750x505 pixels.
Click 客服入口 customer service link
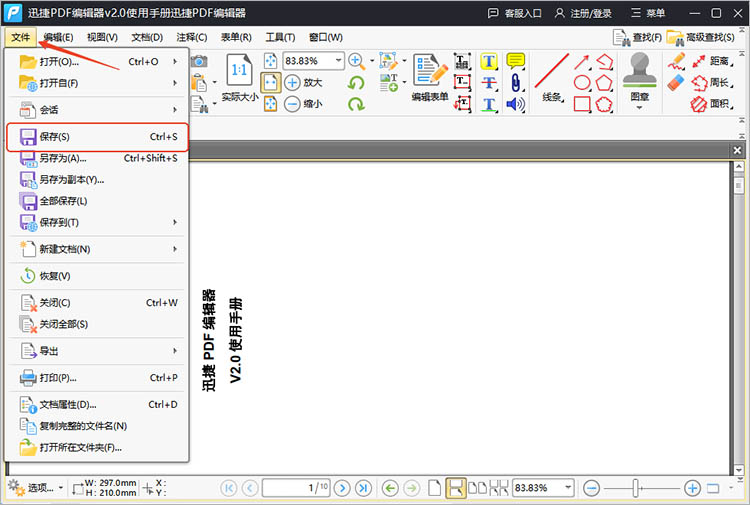coord(515,13)
